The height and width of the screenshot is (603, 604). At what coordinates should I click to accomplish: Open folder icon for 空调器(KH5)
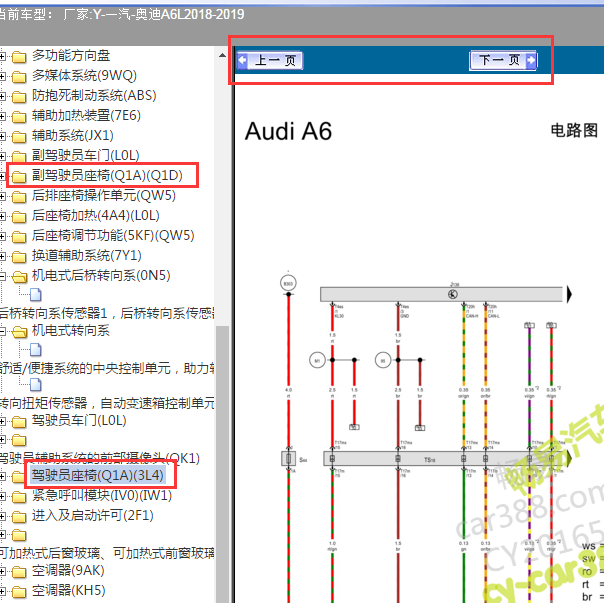pos(19,592)
